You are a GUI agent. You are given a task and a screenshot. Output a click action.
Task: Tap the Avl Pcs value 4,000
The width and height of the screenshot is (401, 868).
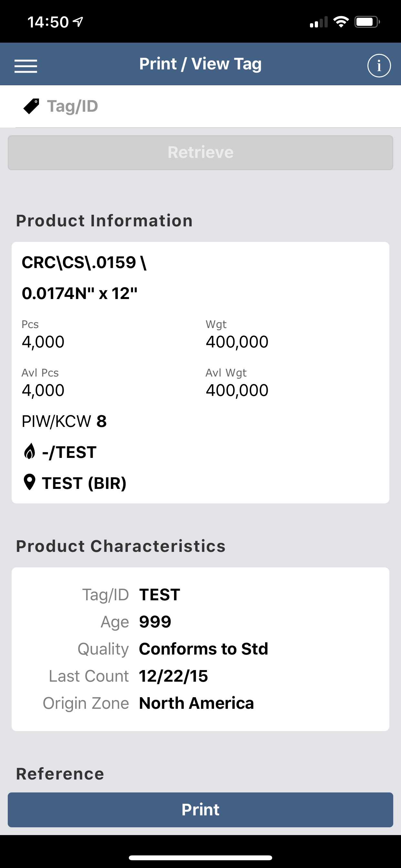[x=43, y=390]
